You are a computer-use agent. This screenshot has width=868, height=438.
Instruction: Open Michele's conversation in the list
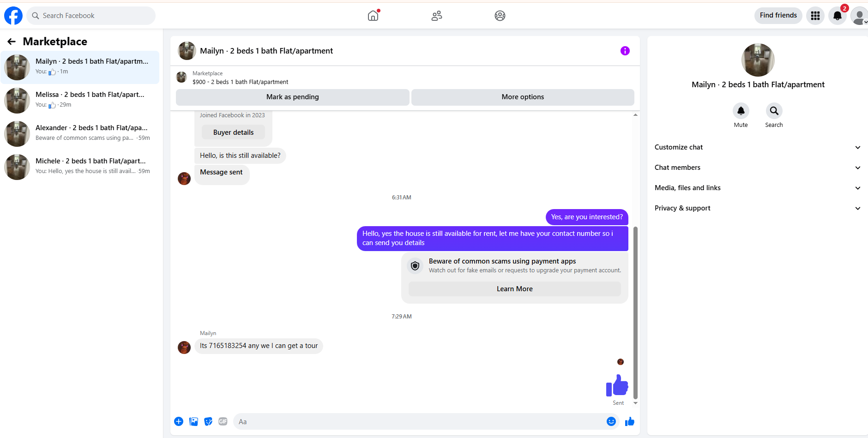click(x=80, y=167)
